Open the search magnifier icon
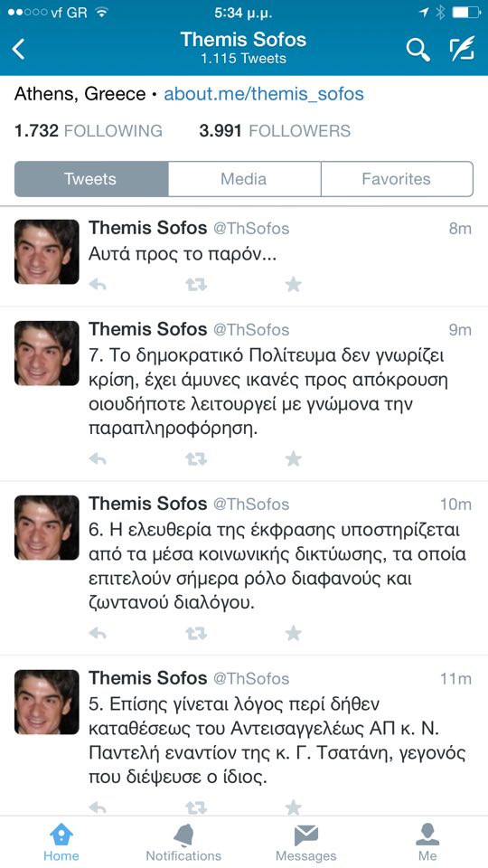The image size is (488, 868). [x=418, y=50]
